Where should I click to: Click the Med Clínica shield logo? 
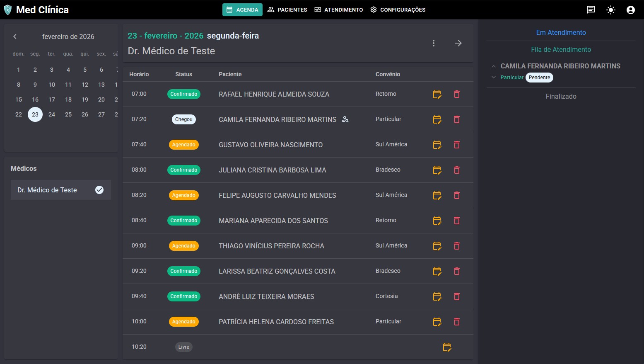(x=7, y=10)
